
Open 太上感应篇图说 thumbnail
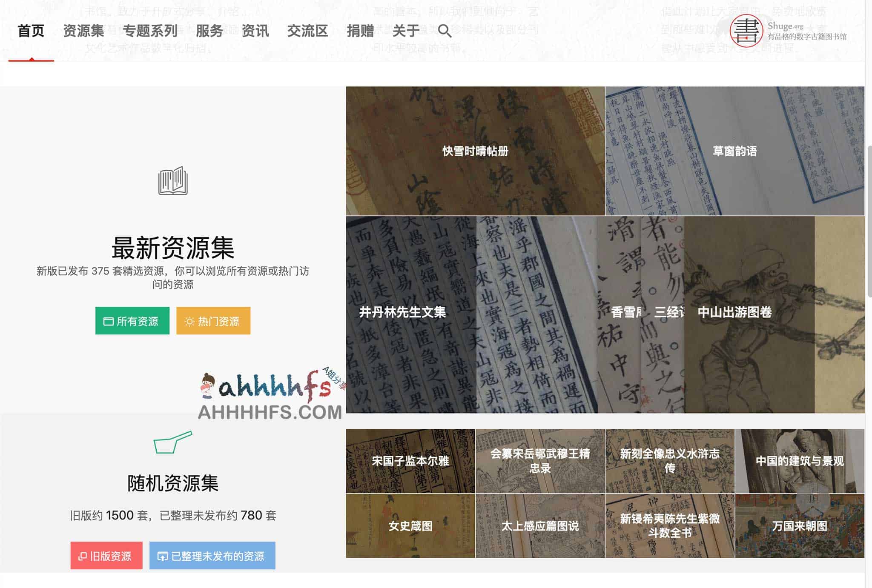pyautogui.click(x=540, y=526)
